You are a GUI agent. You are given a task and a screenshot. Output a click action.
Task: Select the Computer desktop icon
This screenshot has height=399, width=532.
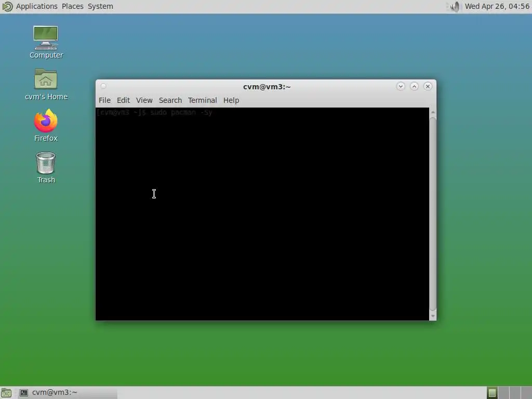[x=46, y=42]
